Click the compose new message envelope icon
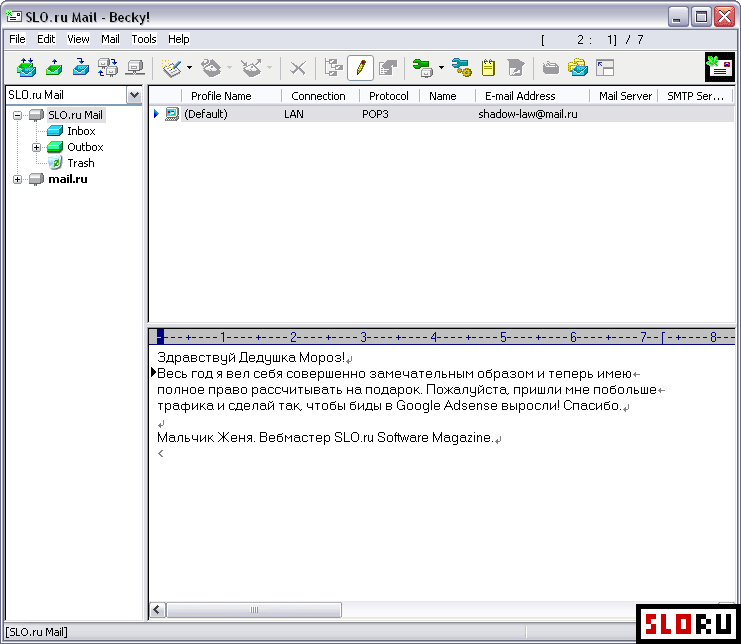 click(x=171, y=68)
